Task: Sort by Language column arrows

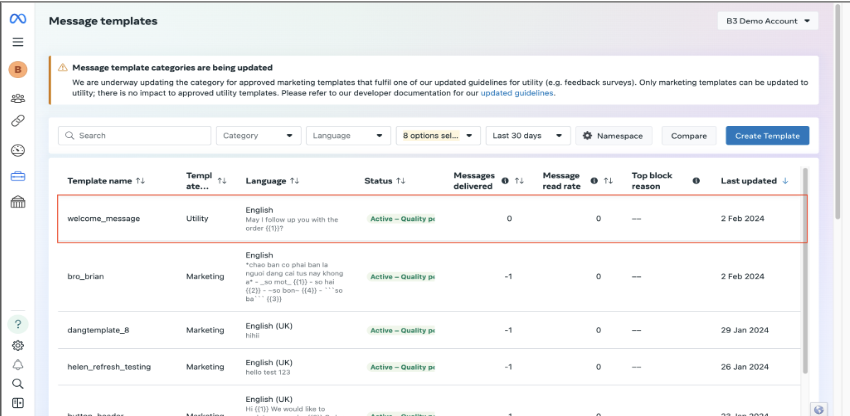Action: pos(294,181)
